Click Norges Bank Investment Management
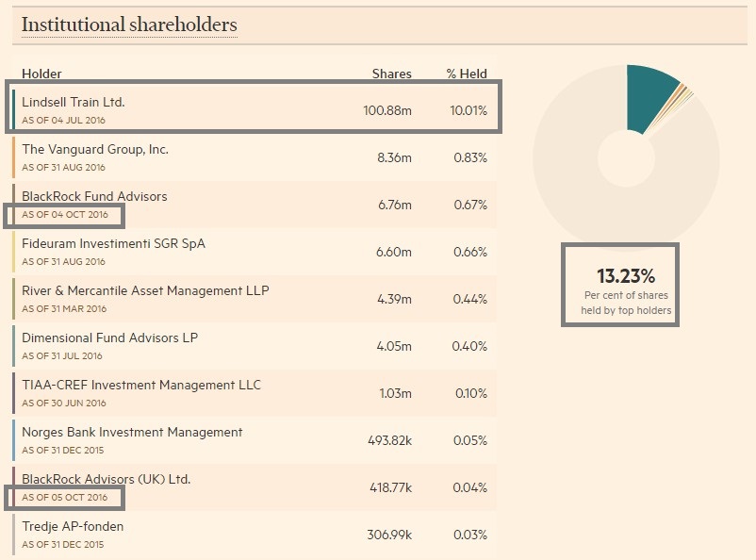 tap(132, 432)
